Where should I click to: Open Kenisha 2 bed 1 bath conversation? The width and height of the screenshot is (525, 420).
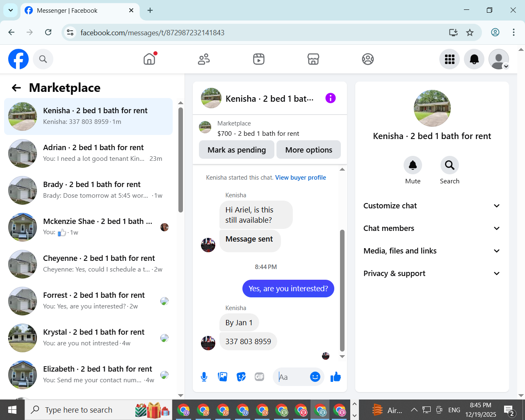coord(88,116)
